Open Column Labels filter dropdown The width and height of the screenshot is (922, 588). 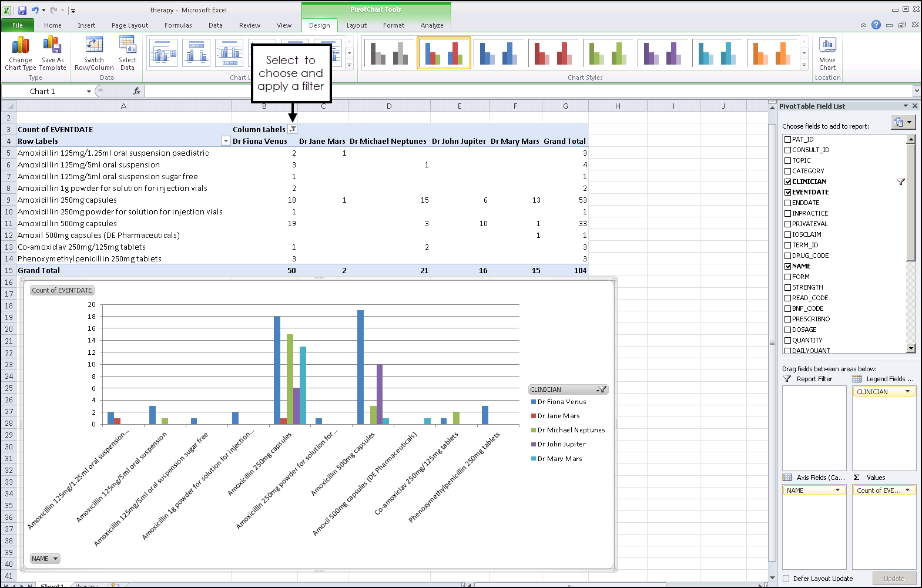(293, 129)
